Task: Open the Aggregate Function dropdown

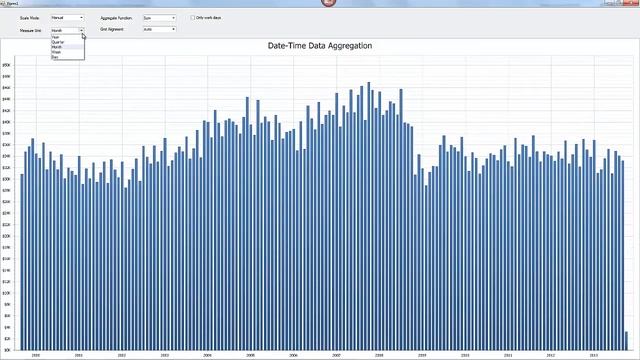Action: coord(159,18)
